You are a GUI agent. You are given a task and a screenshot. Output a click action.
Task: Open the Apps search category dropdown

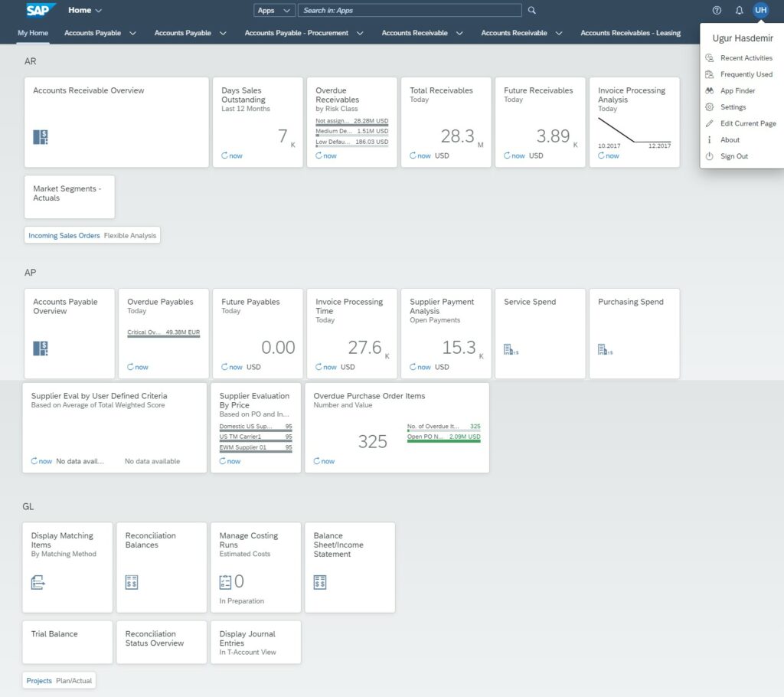[274, 11]
